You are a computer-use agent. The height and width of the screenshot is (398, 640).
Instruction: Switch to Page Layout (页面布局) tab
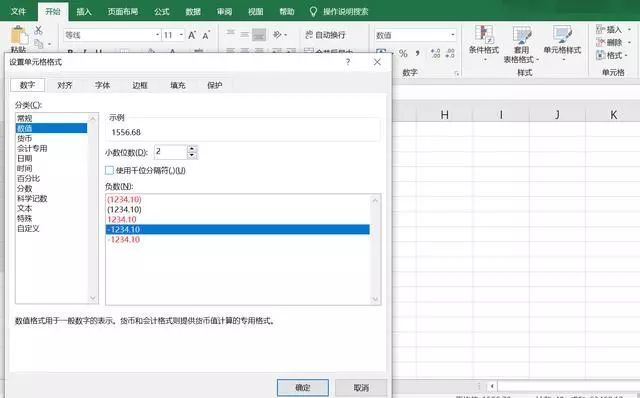click(122, 11)
